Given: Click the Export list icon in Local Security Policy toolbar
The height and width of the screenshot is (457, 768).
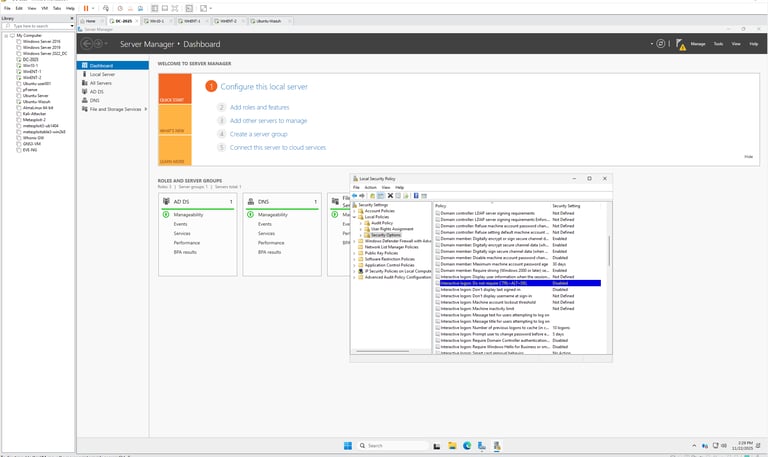Looking at the screenshot, I should [x=406, y=195].
